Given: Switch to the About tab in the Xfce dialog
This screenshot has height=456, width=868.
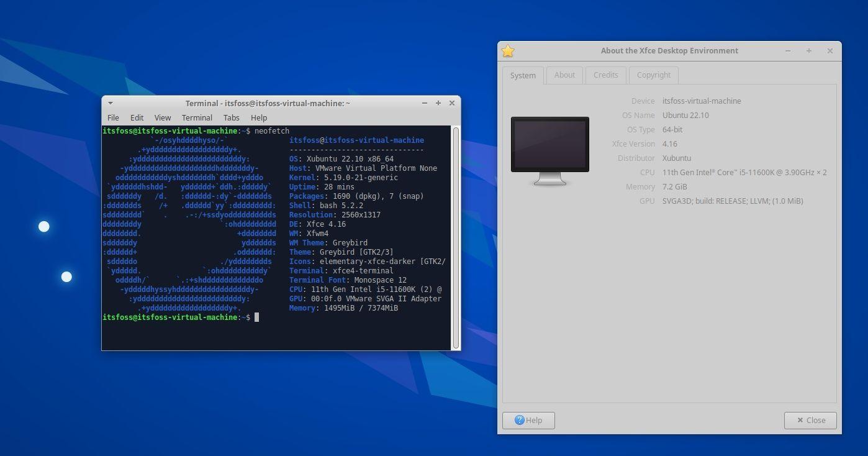Looking at the screenshot, I should click(x=564, y=75).
